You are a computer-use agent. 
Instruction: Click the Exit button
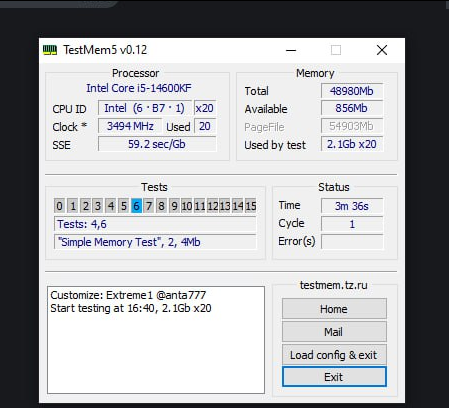coord(334,377)
